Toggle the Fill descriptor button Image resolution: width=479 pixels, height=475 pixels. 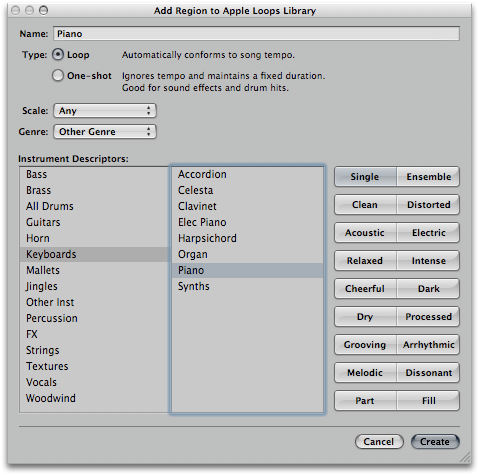pos(428,401)
